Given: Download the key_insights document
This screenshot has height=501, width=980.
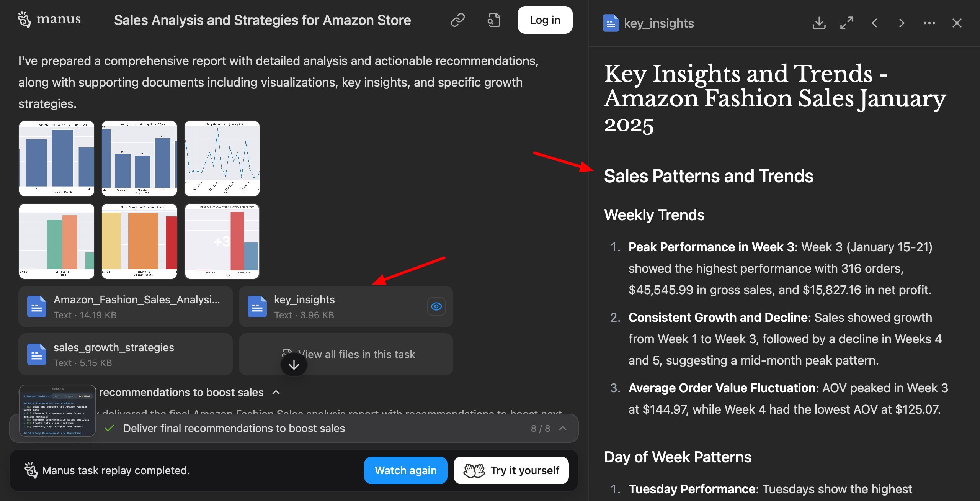Looking at the screenshot, I should click(x=819, y=23).
